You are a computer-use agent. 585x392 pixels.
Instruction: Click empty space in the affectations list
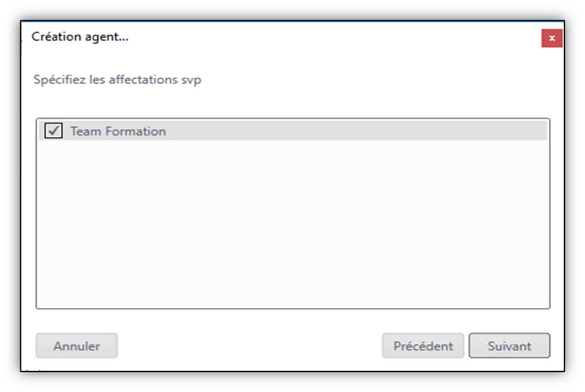[293, 224]
